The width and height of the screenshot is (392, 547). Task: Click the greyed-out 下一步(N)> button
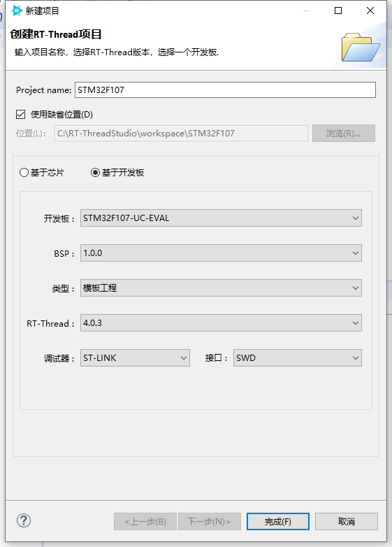(210, 522)
